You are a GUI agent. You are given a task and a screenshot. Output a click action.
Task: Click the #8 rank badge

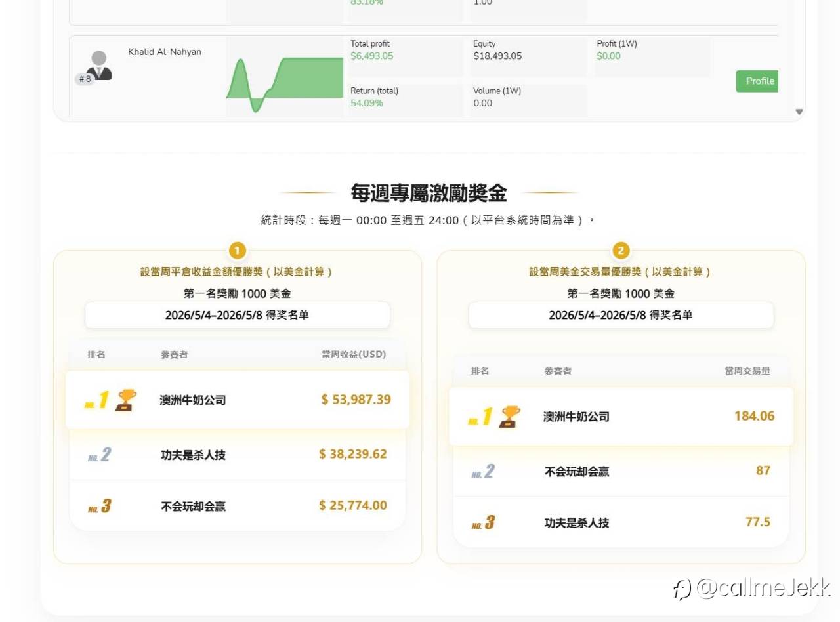[x=85, y=79]
